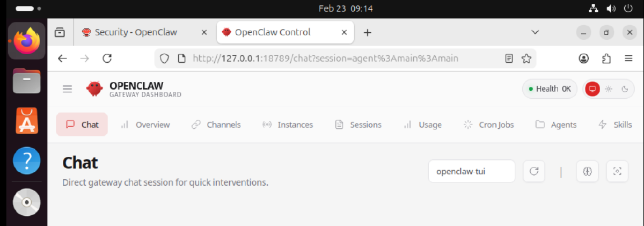Refresh the chat session data
This screenshot has height=226, width=644.
[534, 171]
